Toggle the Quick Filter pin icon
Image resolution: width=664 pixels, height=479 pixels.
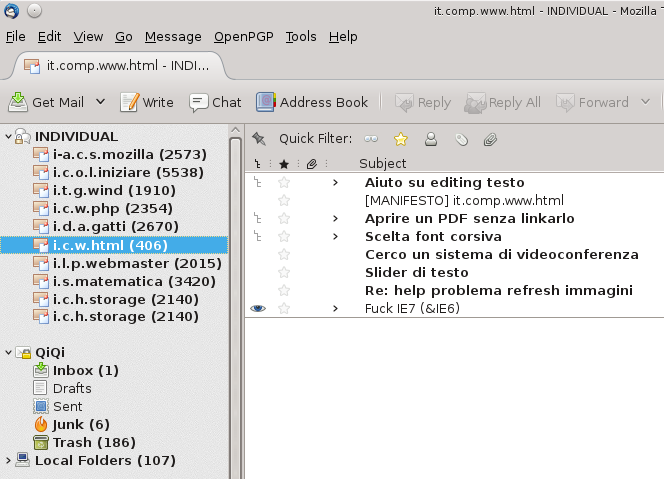click(x=259, y=138)
